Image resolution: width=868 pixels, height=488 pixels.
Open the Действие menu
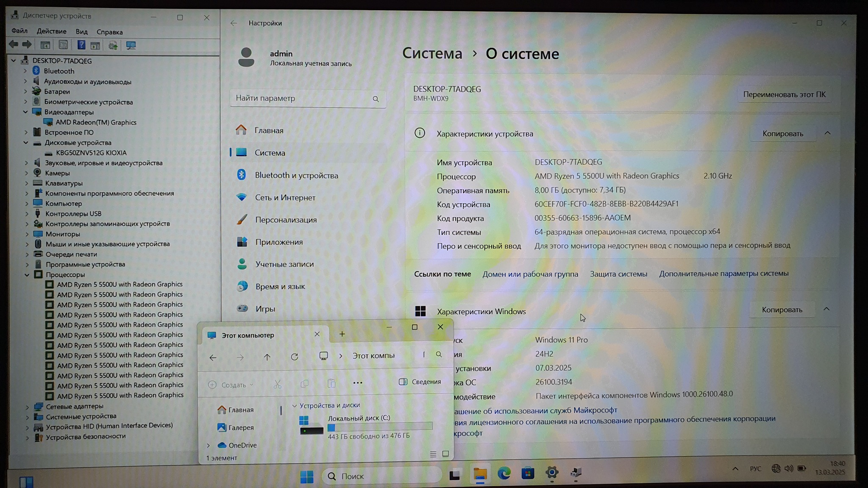pyautogui.click(x=51, y=32)
